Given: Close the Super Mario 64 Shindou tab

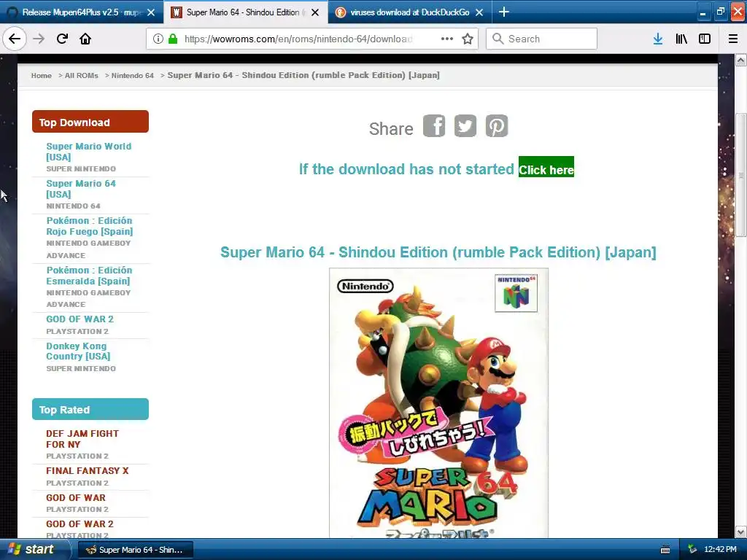Looking at the screenshot, I should click(x=315, y=12).
